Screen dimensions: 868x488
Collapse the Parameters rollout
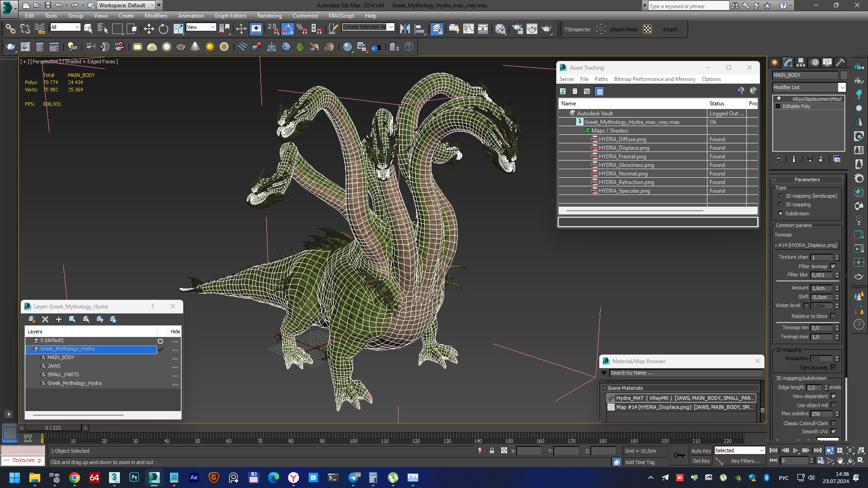806,180
